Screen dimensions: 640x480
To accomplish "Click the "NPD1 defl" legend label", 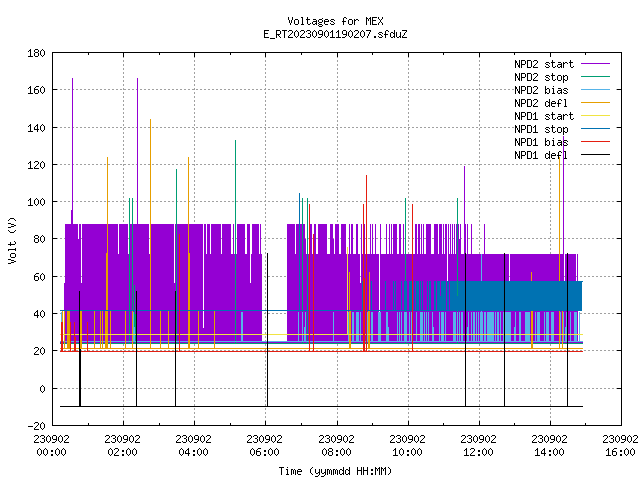I will 541,156.
